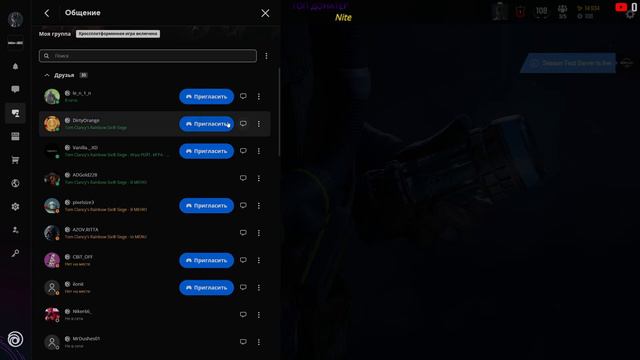Open the chat messages sidebar icon
Screen dimensions: 640x360
16,89
